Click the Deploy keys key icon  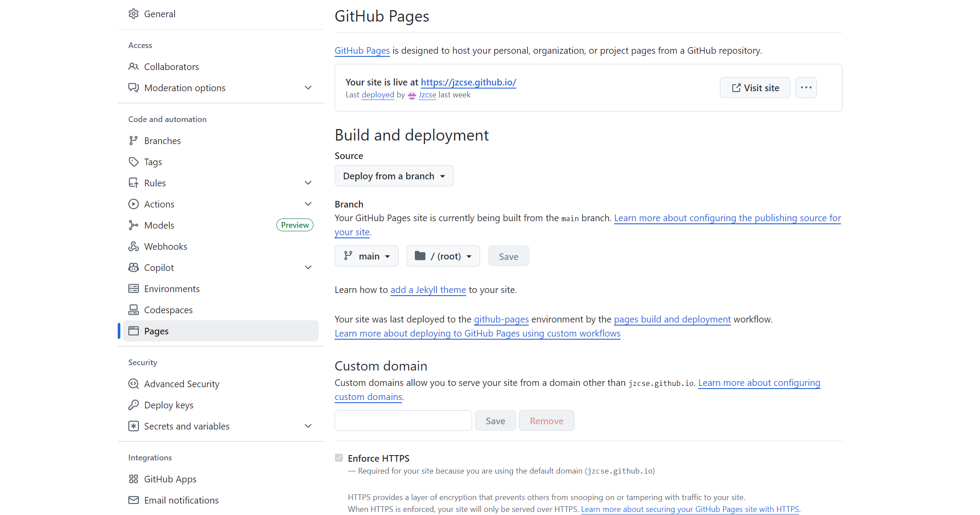pos(133,405)
